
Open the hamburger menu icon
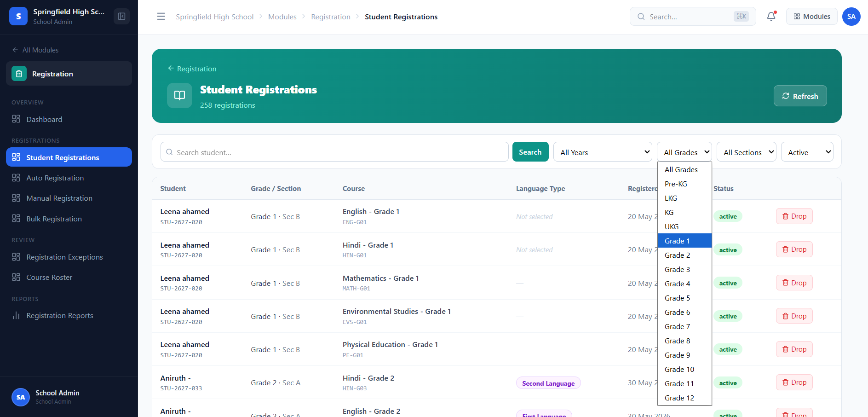click(161, 17)
